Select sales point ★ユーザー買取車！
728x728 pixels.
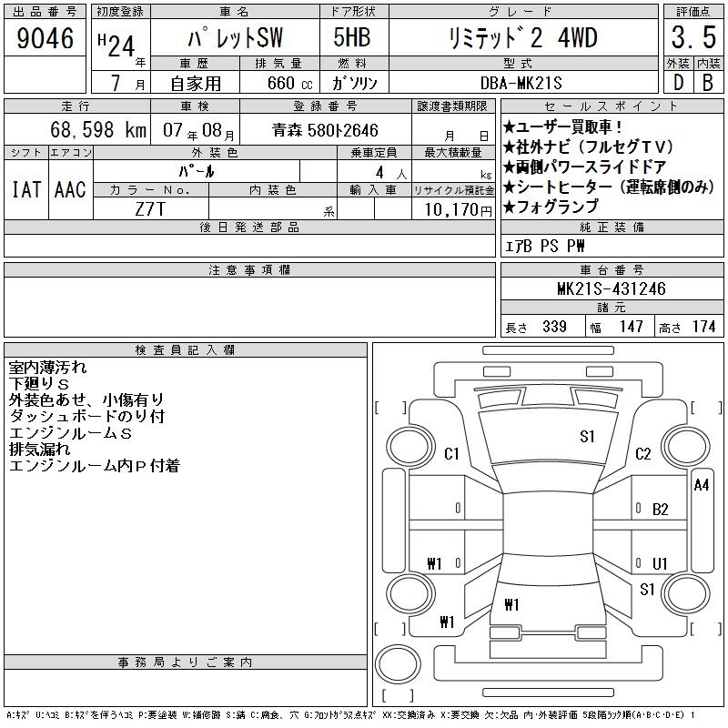(x=561, y=126)
